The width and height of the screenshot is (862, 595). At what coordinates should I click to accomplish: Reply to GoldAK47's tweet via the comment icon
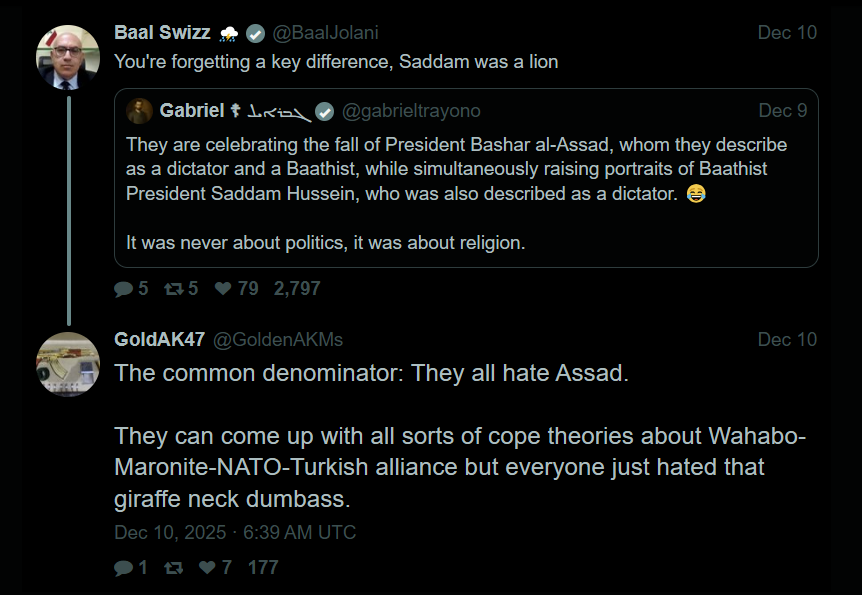(124, 568)
